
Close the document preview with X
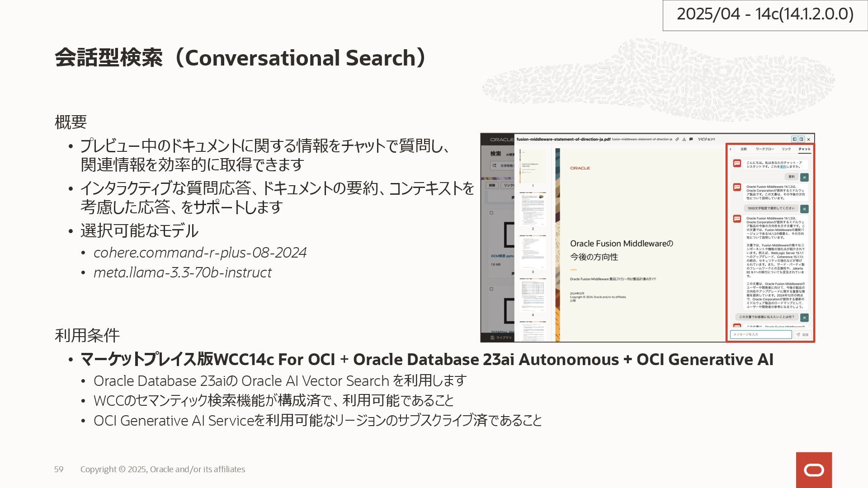point(809,139)
